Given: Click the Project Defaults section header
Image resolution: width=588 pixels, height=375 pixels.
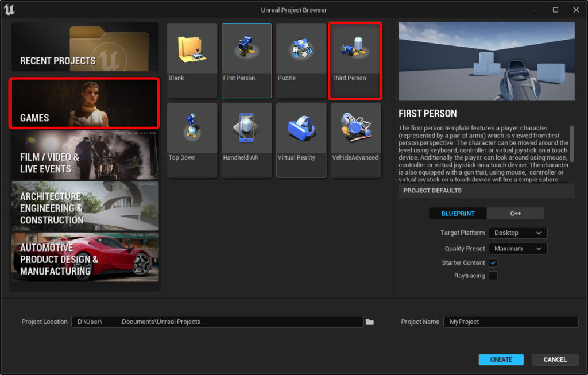Looking at the screenshot, I should coord(486,191).
